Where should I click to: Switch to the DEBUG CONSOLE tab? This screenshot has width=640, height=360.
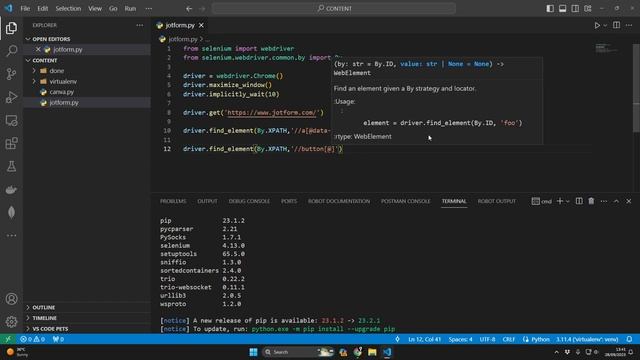(x=249, y=201)
